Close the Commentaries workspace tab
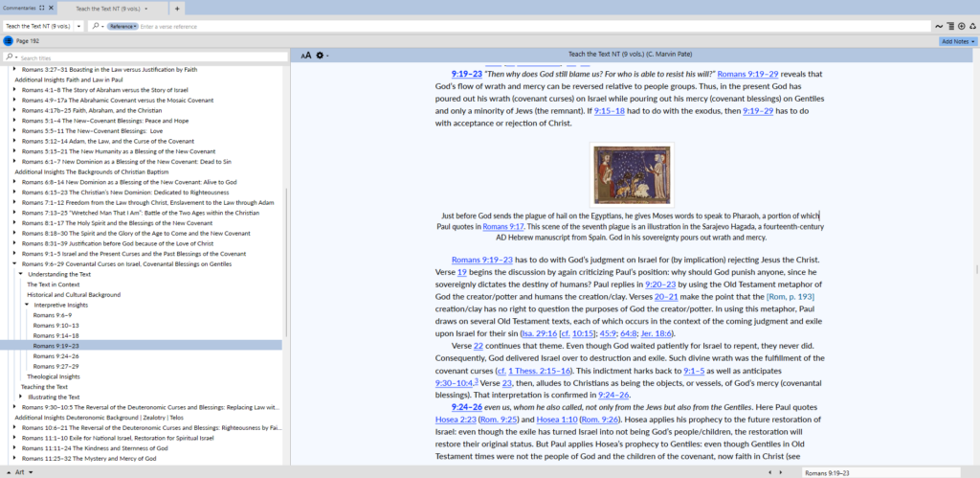 [x=51, y=8]
